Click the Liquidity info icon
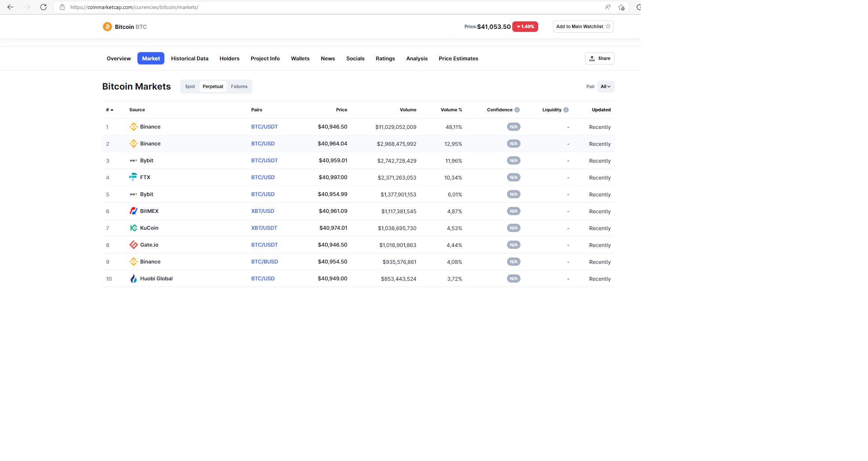Image resolution: width=868 pixels, height=461 pixels. pos(566,110)
